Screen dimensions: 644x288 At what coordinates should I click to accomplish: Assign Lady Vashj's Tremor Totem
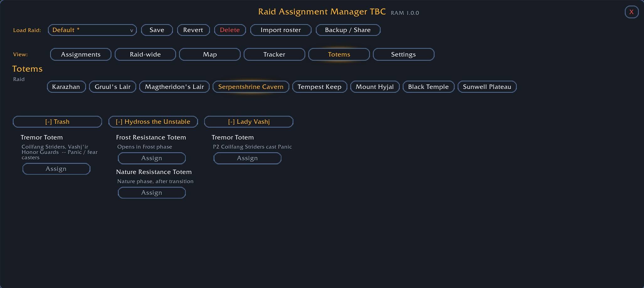point(247,158)
